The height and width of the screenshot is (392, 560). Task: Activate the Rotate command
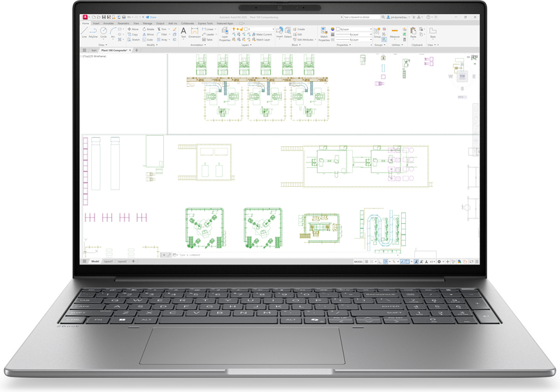coord(148,29)
